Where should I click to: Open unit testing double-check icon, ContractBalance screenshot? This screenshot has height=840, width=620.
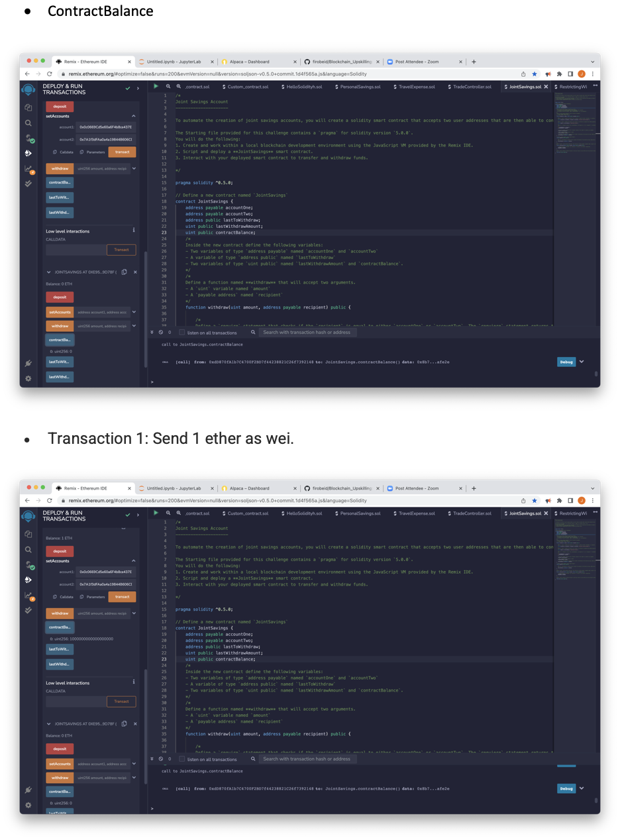pos(28,184)
